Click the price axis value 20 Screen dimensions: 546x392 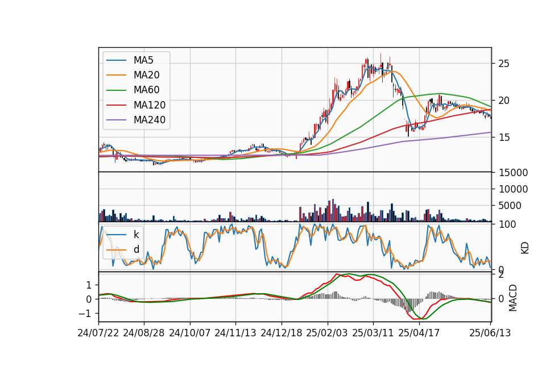504,101
